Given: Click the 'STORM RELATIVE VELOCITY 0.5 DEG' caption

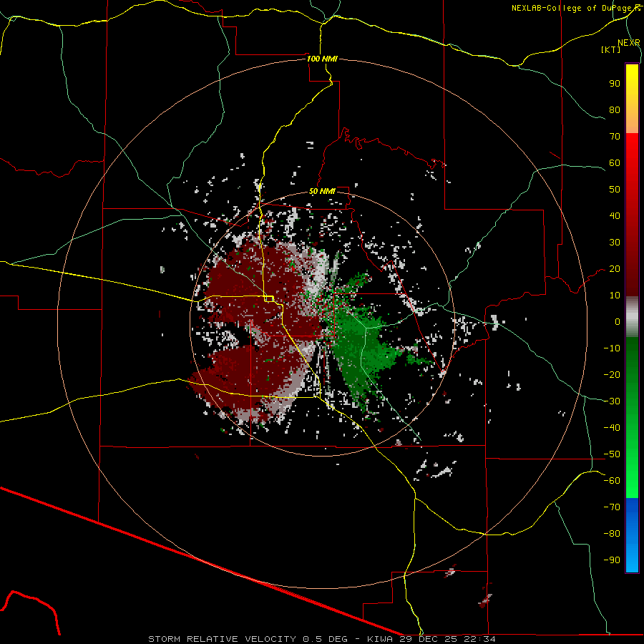Looking at the screenshot, I should (x=248, y=639).
